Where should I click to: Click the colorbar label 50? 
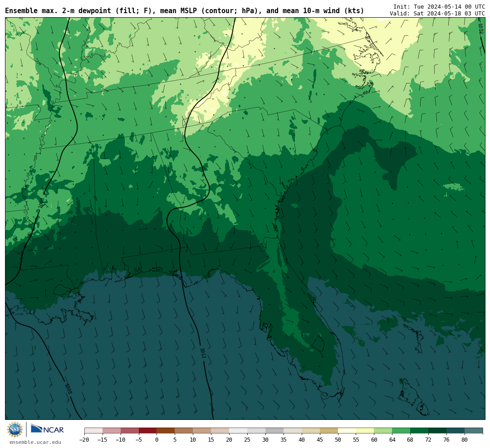[x=338, y=440]
